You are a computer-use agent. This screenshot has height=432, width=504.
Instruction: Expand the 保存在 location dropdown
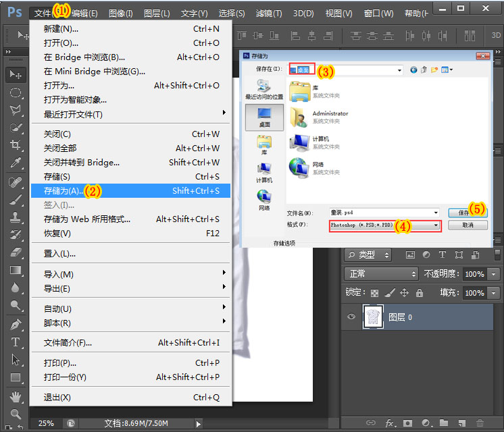399,70
